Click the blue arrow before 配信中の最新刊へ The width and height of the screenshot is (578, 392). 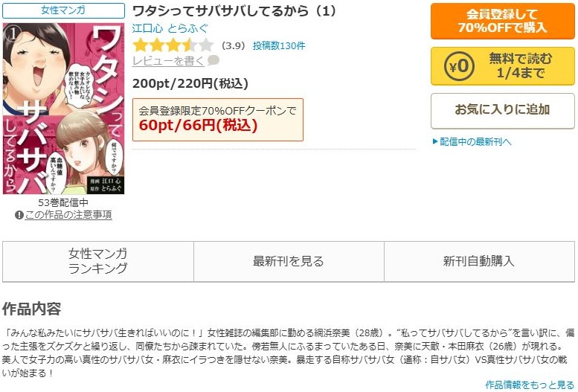[x=435, y=141]
